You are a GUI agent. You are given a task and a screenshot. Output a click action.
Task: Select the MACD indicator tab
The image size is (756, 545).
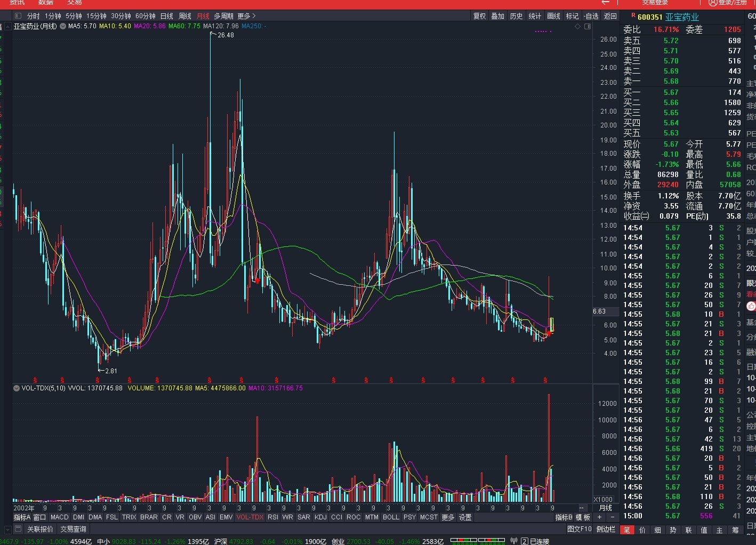pyautogui.click(x=60, y=517)
